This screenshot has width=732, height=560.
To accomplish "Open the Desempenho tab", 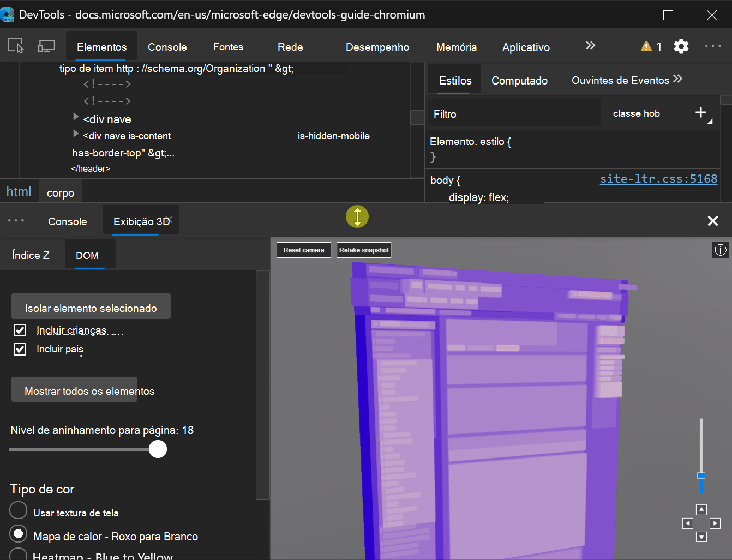I will click(377, 47).
